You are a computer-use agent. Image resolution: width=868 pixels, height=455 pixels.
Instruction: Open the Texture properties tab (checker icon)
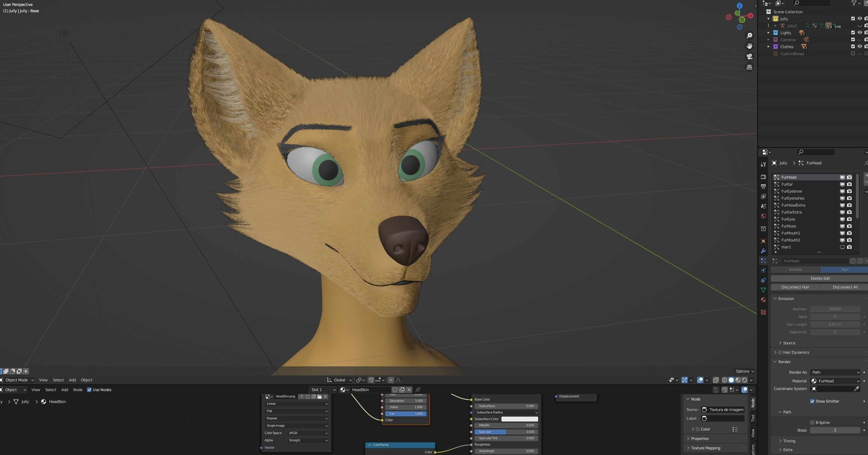pos(763,312)
